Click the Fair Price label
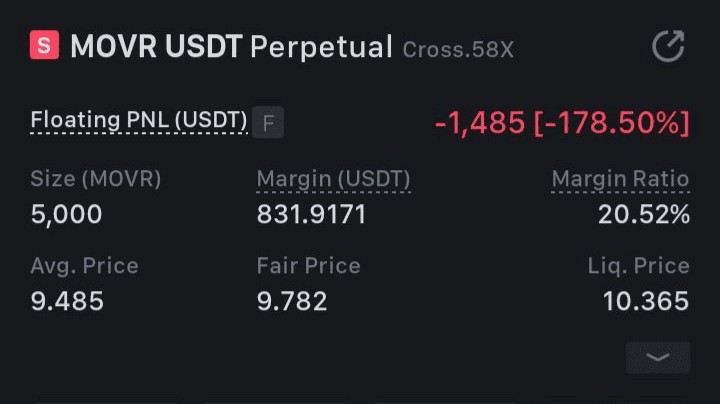The width and height of the screenshot is (720, 404). click(x=309, y=265)
